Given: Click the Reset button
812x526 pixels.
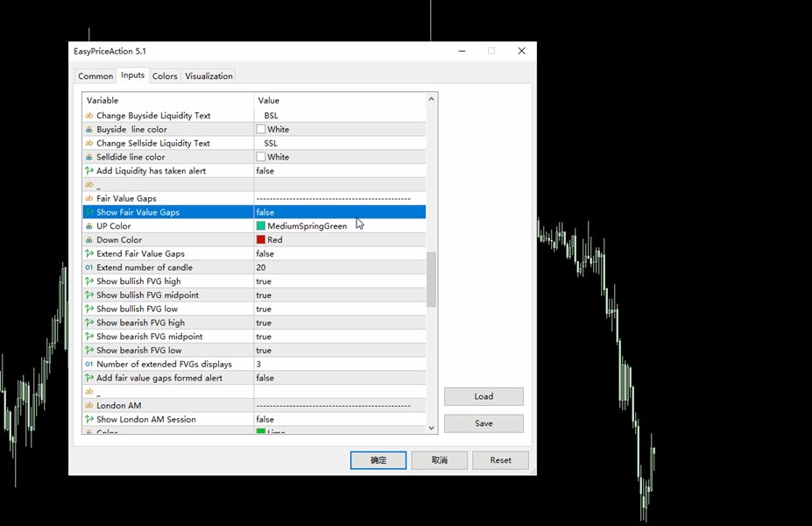Looking at the screenshot, I should [x=500, y=460].
